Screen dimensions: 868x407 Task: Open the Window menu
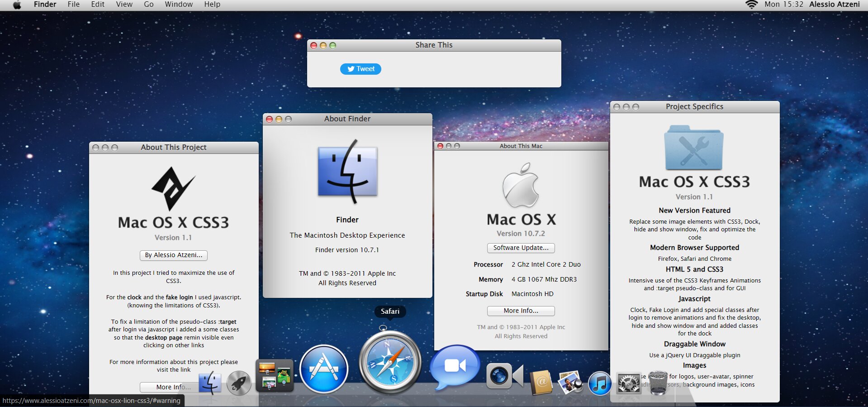click(179, 5)
